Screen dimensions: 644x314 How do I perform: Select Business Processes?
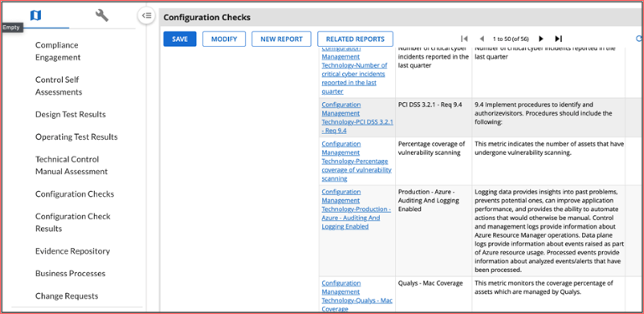(70, 274)
